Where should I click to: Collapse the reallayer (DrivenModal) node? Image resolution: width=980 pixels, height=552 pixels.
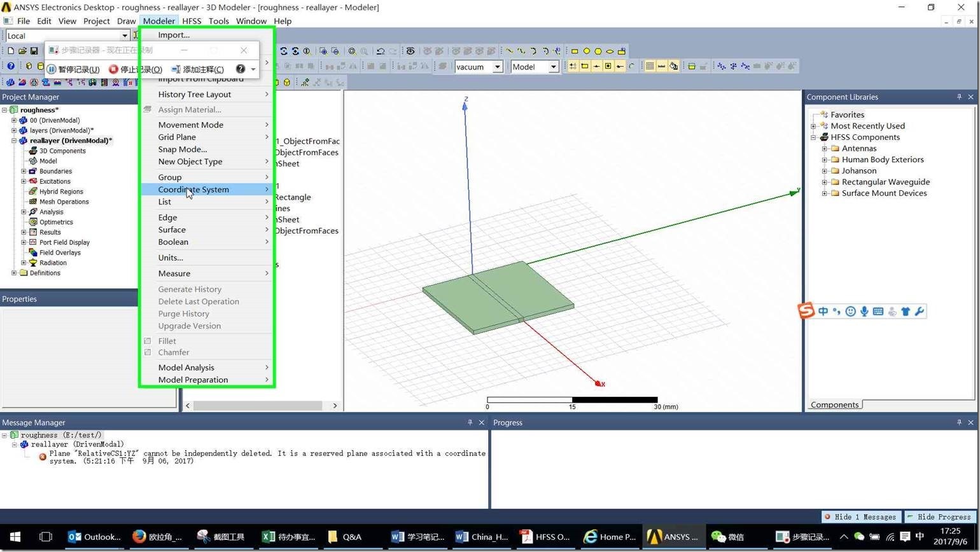pyautogui.click(x=14, y=141)
